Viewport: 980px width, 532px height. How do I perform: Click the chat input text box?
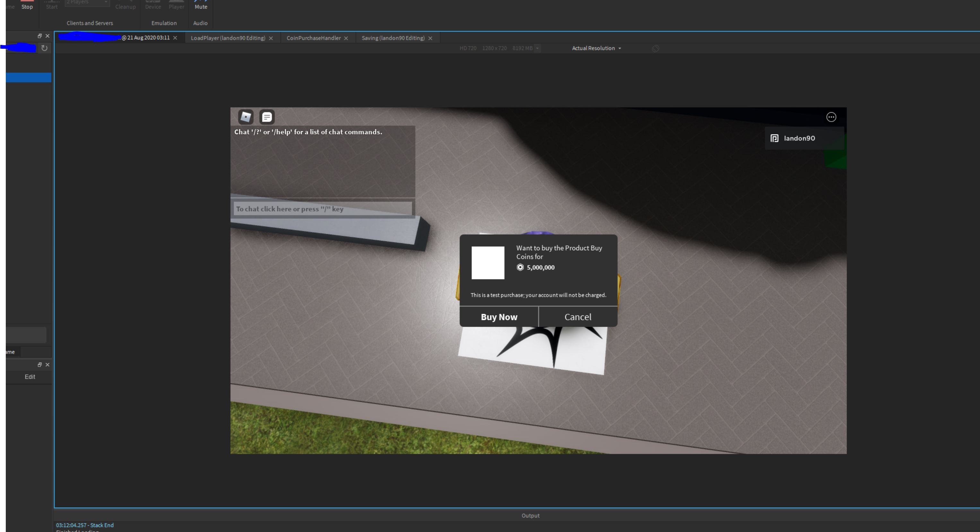(322, 209)
